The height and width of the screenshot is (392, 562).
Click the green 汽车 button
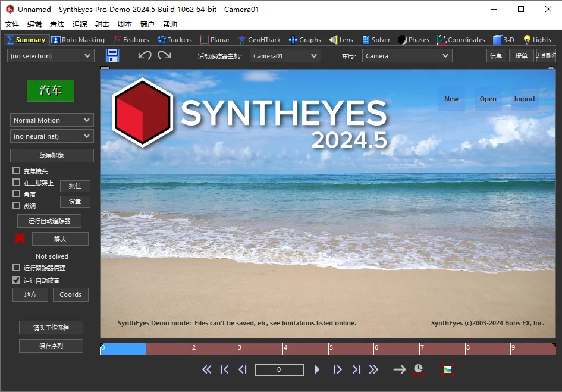51,90
